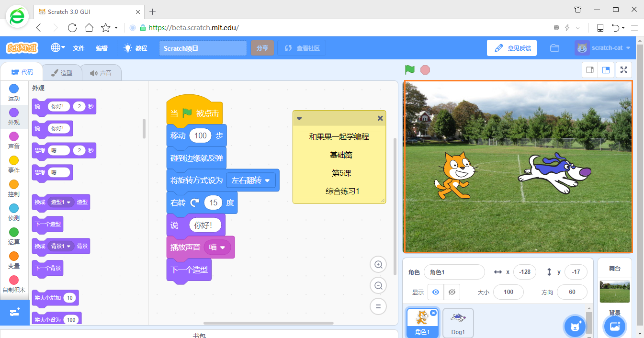Select the 运算 operators category
The width and height of the screenshot is (644, 338).
14,236
